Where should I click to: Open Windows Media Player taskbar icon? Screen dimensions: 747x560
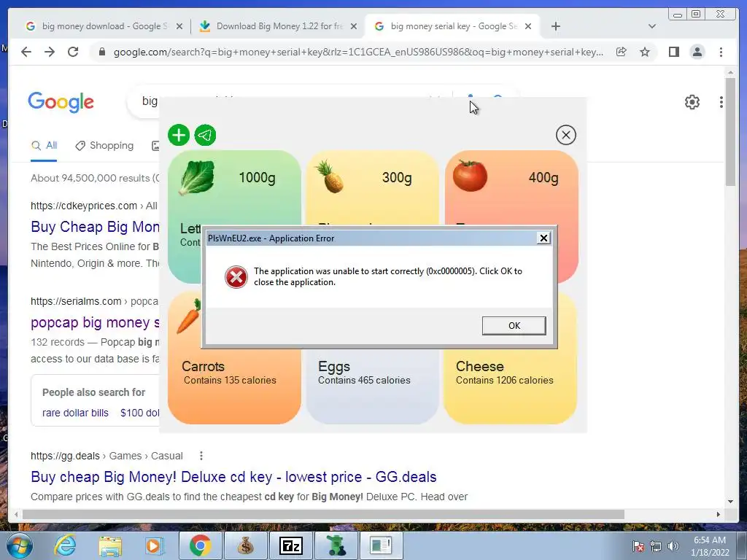pyautogui.click(x=154, y=546)
